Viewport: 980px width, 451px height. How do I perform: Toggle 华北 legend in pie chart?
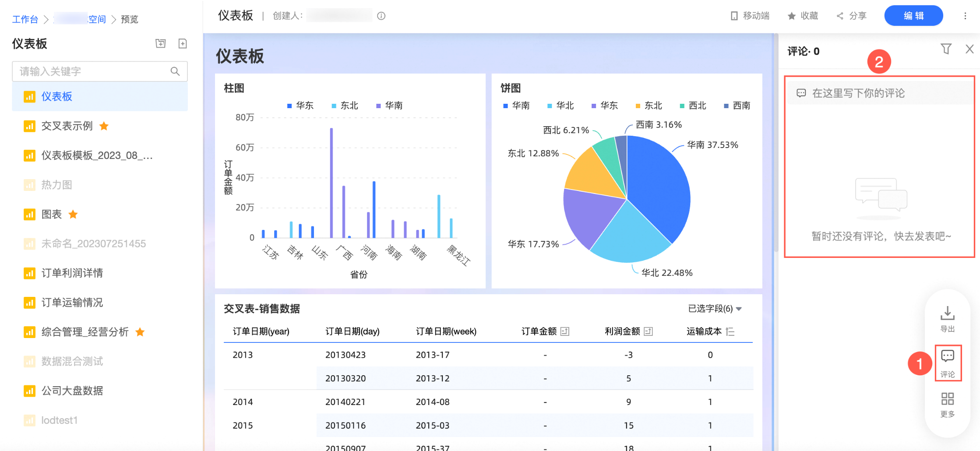(561, 106)
